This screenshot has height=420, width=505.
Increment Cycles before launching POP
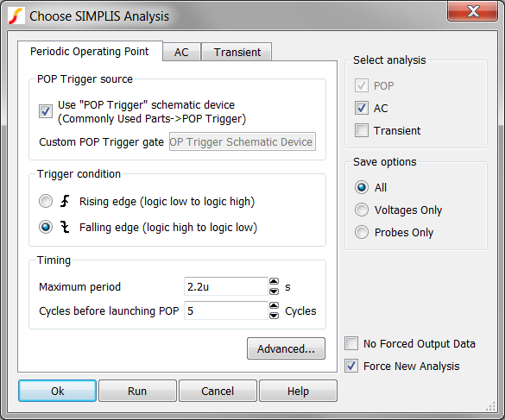pos(274,305)
